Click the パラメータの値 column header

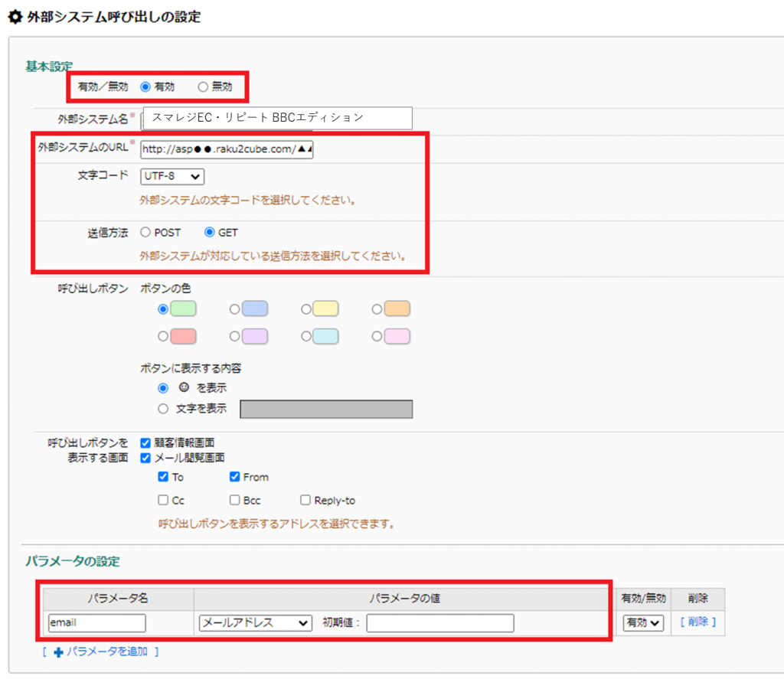click(x=404, y=599)
